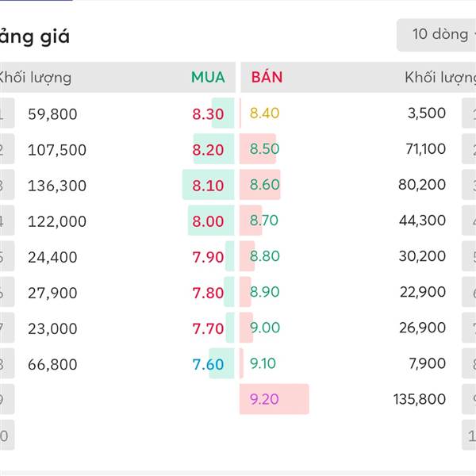Choose the 8.50 ask price
Screen dimensions: 476x476
click(x=264, y=148)
